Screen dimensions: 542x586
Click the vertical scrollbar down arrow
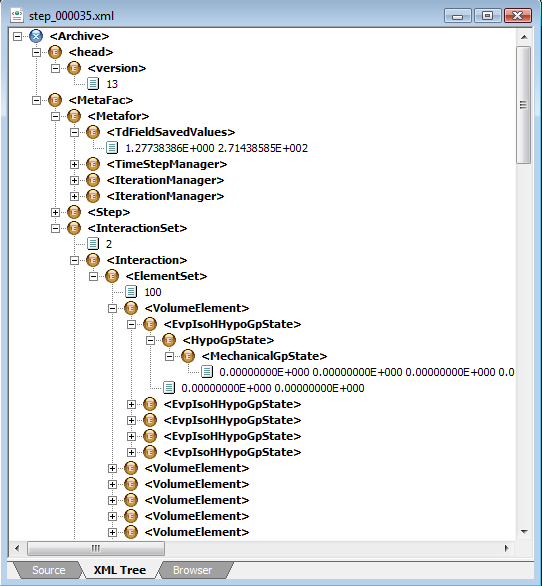pos(524,532)
